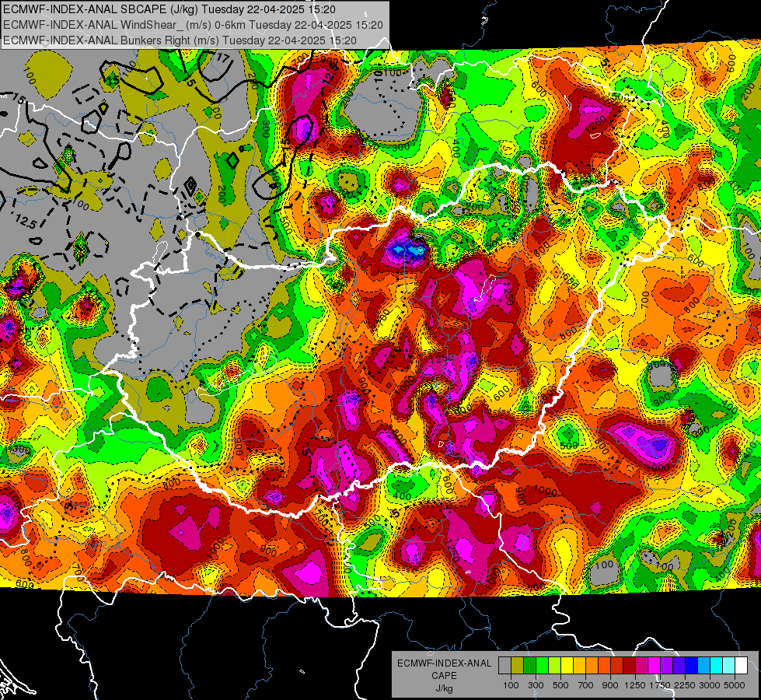This screenshot has width=761, height=700.
Task: Click the 3000 legend tick label
Action: [x=710, y=685]
